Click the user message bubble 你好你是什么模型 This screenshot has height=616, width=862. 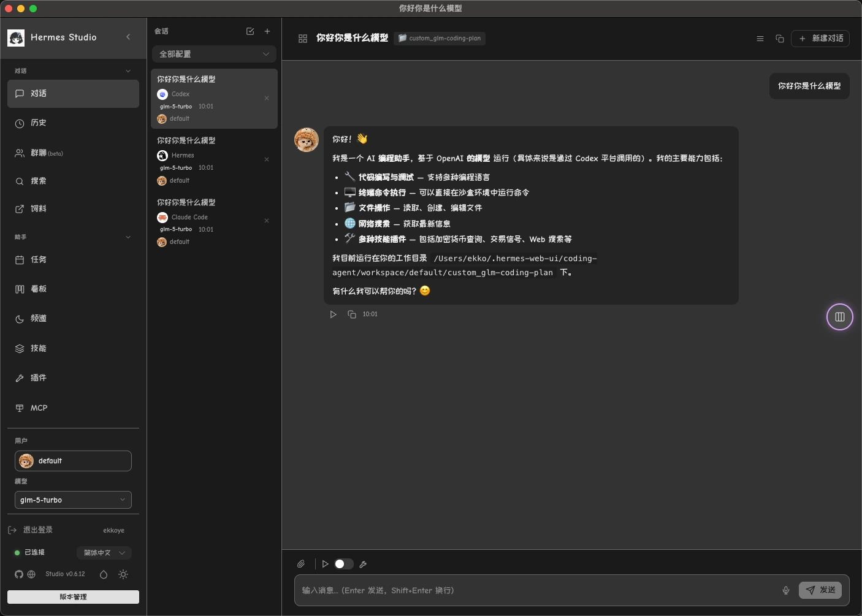pyautogui.click(x=809, y=86)
